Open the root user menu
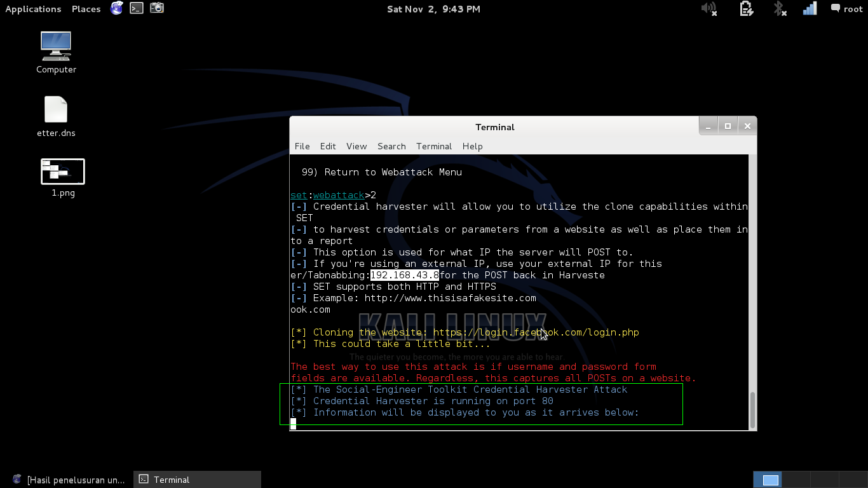 (x=853, y=9)
